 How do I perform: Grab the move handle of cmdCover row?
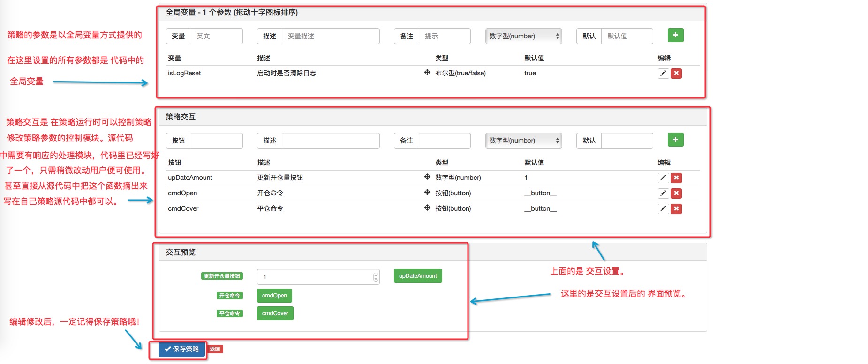(x=427, y=208)
